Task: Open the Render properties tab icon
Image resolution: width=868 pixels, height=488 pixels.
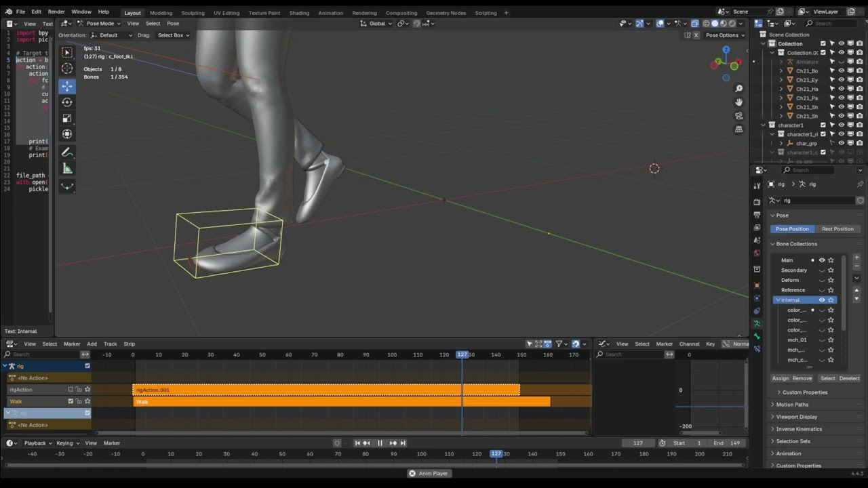Action: click(x=757, y=202)
